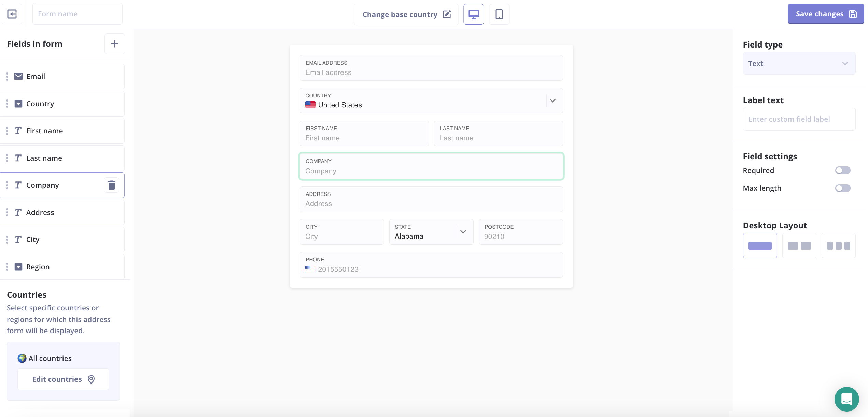The height and width of the screenshot is (417, 868).
Task: Click the Company preview field
Action: pyautogui.click(x=431, y=166)
